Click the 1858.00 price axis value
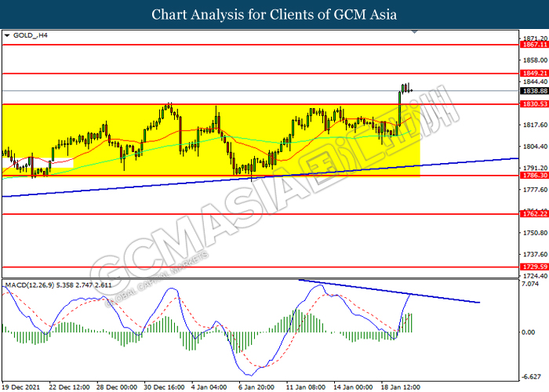This screenshot has width=549, height=392. pos(535,60)
